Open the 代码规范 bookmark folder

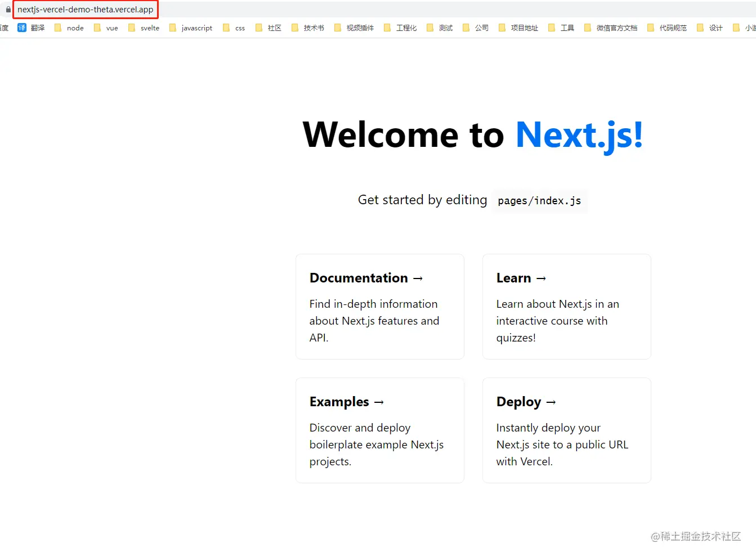(x=667, y=28)
